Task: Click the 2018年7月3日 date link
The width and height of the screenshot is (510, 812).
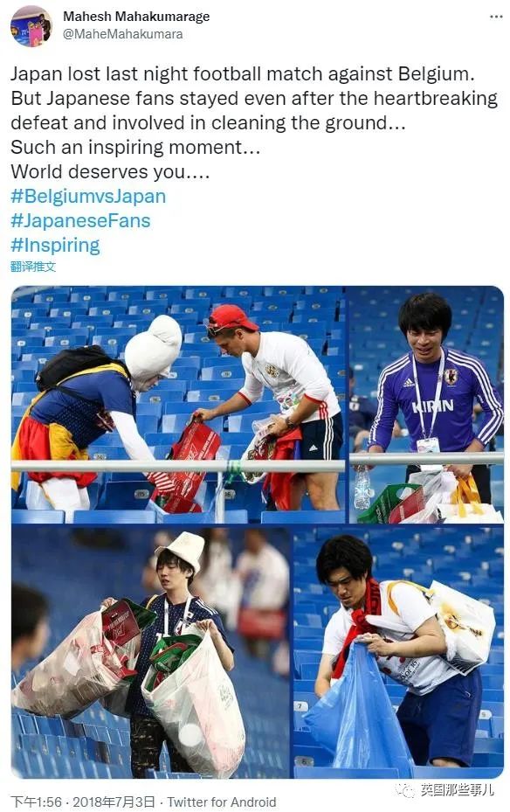Action: [x=114, y=802]
